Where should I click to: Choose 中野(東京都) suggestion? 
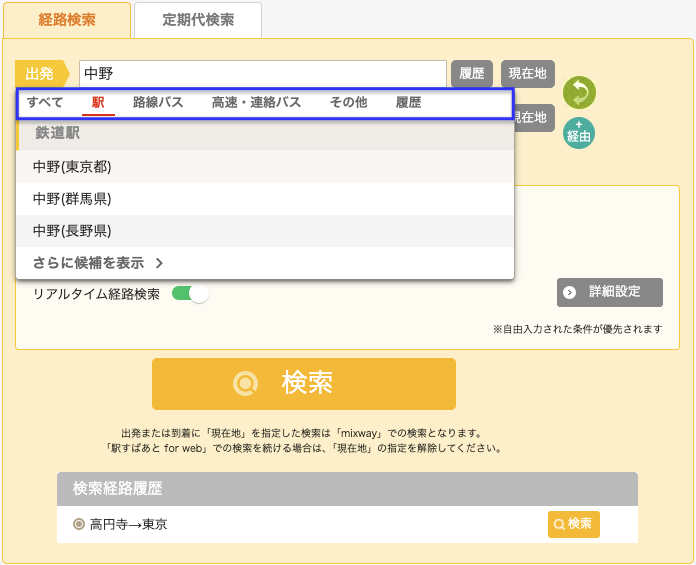click(x=265, y=166)
